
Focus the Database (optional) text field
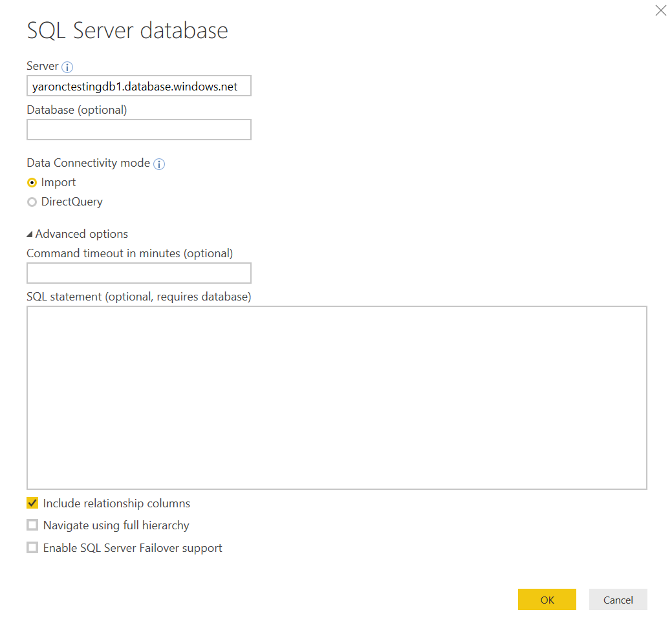tap(138, 130)
